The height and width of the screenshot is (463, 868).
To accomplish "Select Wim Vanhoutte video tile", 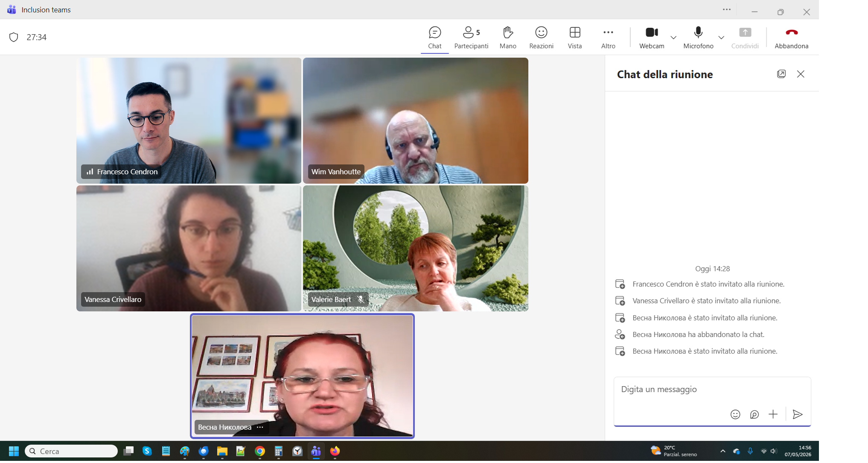I will pyautogui.click(x=415, y=120).
